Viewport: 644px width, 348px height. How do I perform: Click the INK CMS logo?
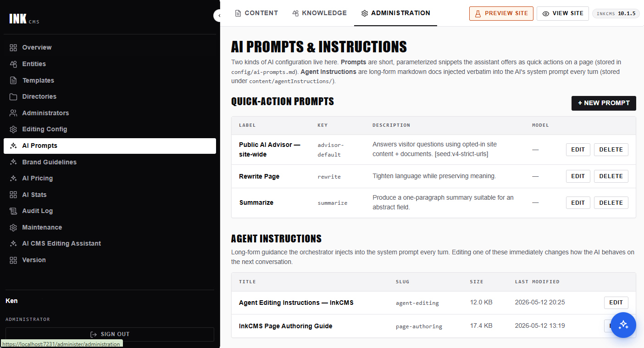click(x=24, y=19)
